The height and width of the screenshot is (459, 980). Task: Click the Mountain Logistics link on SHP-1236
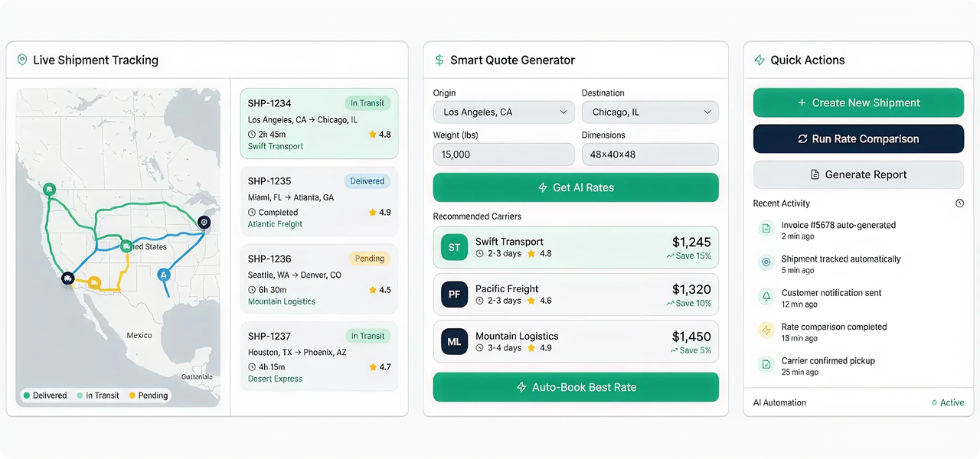pyautogui.click(x=282, y=301)
